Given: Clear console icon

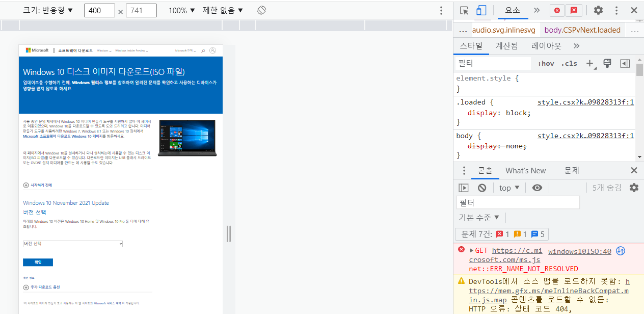Looking at the screenshot, I should [482, 188].
